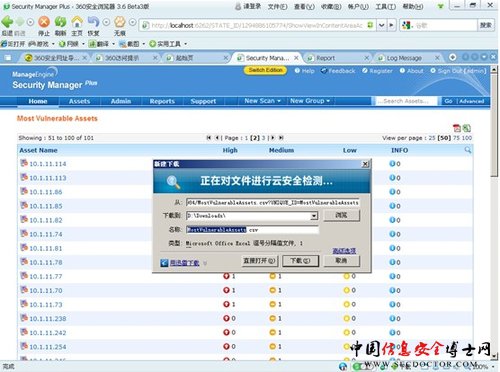Click the Search Assets input field
500x372 pixels.
point(405,101)
